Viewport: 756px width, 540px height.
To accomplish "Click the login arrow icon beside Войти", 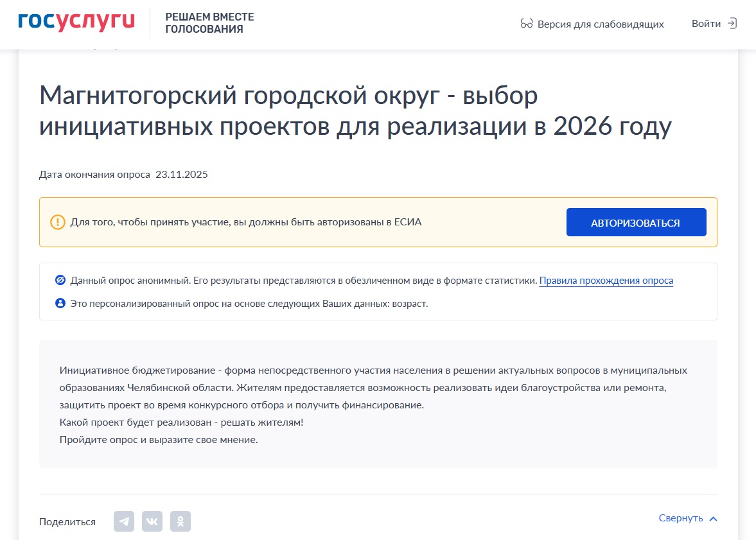I will coord(732,24).
